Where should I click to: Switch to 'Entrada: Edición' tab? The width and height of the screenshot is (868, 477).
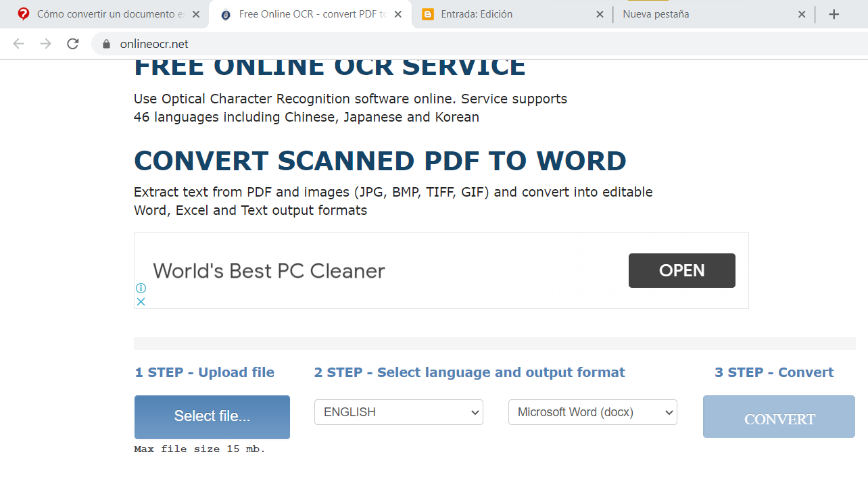[x=512, y=14]
